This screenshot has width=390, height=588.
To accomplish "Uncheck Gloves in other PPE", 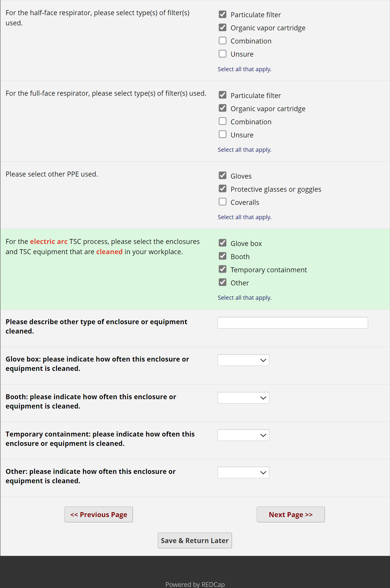I will pyautogui.click(x=223, y=176).
